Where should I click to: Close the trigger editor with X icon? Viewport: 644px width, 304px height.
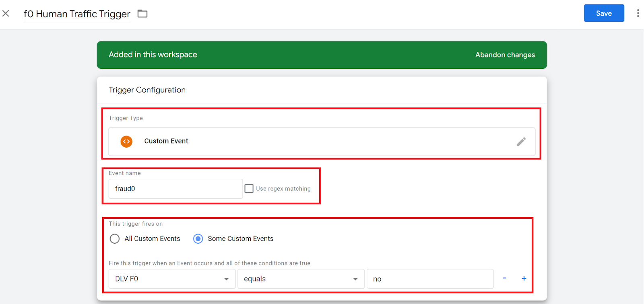point(6,14)
